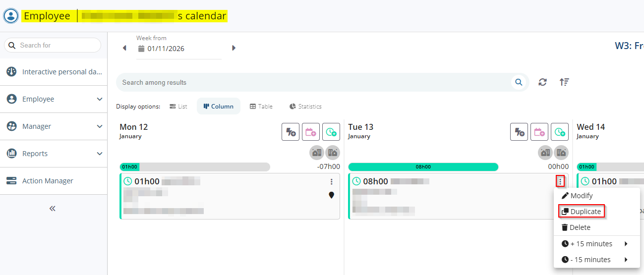Go to the next week arrow
The image size is (644, 275).
234,48
